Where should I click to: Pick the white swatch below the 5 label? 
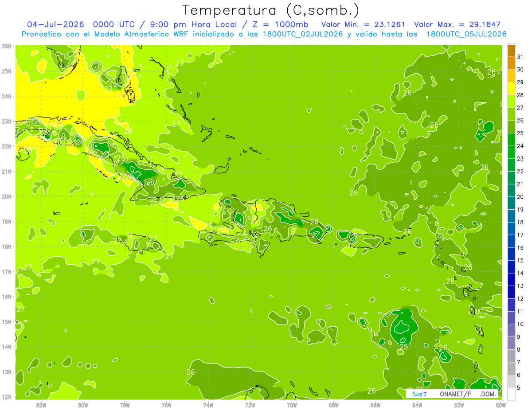tap(511, 394)
